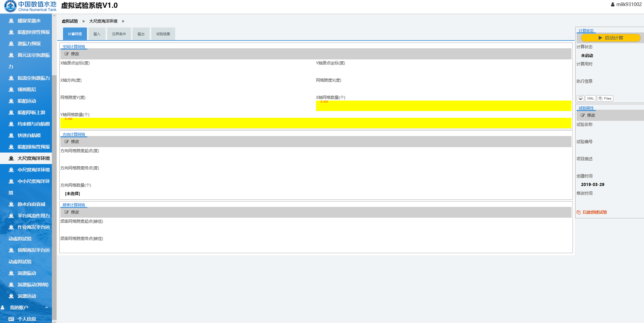Select the 输入 tab
Viewport: 644px width, 323px height.
[97, 34]
